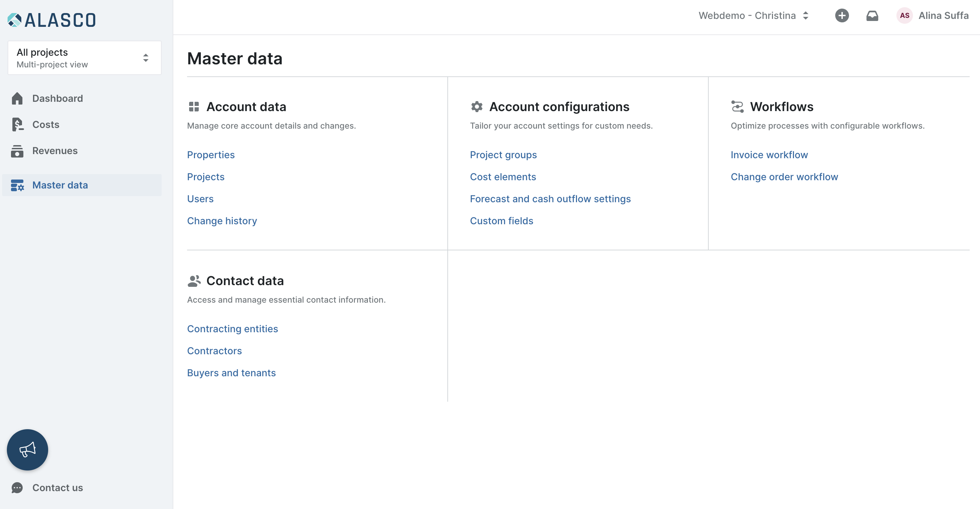This screenshot has width=980, height=509.
Task: Click the Alasco logo
Action: 52,20
